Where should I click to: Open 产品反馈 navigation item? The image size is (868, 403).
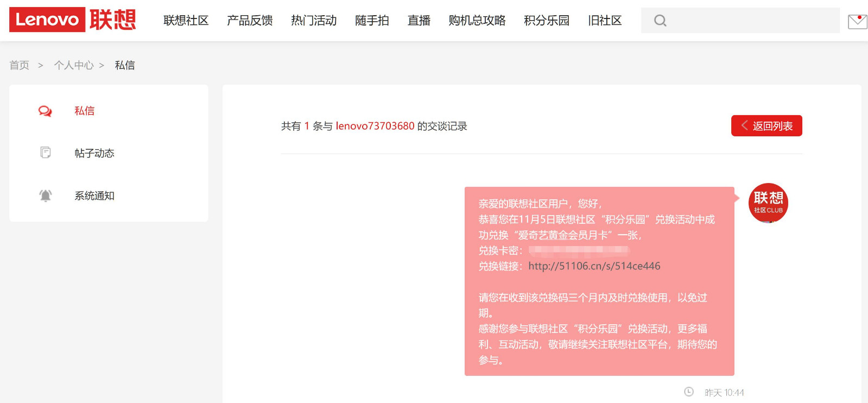250,21
